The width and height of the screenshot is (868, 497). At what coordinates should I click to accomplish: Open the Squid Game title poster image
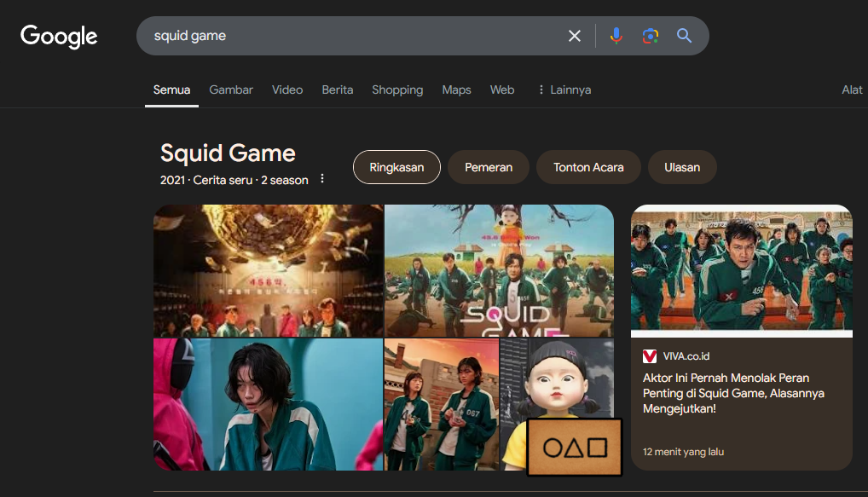[x=499, y=270]
